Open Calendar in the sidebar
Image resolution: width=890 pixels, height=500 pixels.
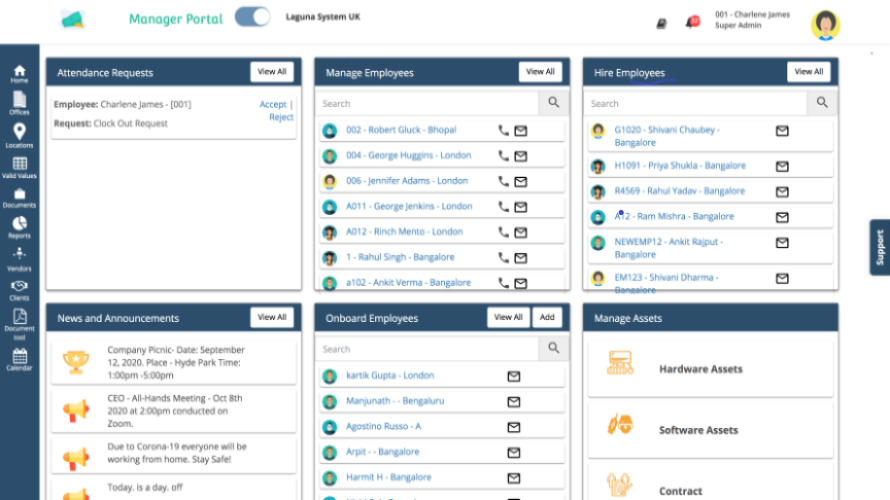click(19, 360)
